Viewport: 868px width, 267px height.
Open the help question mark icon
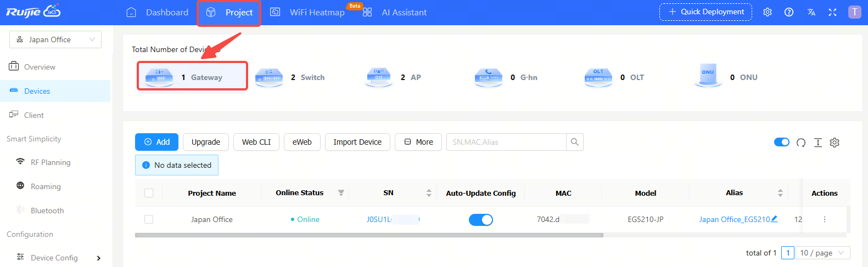click(x=789, y=12)
